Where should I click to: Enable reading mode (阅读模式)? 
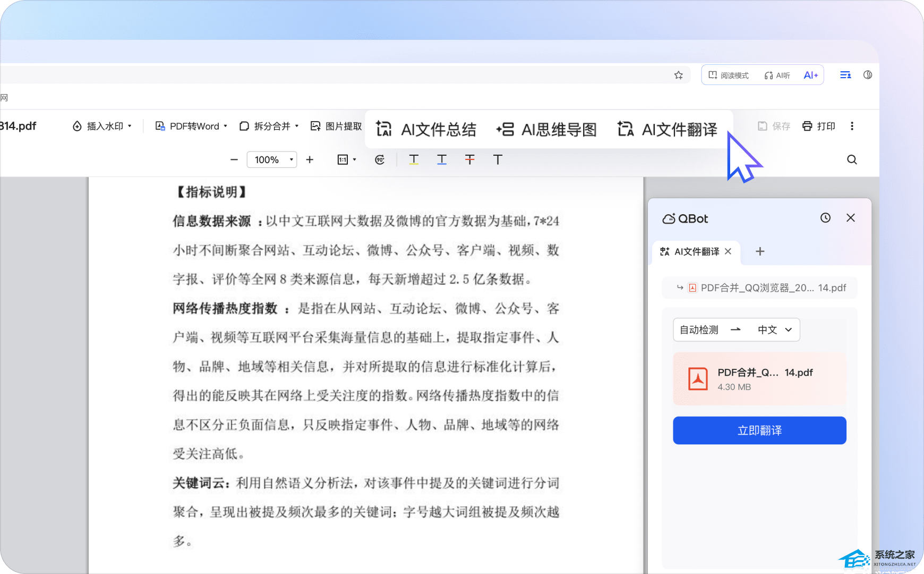click(729, 75)
